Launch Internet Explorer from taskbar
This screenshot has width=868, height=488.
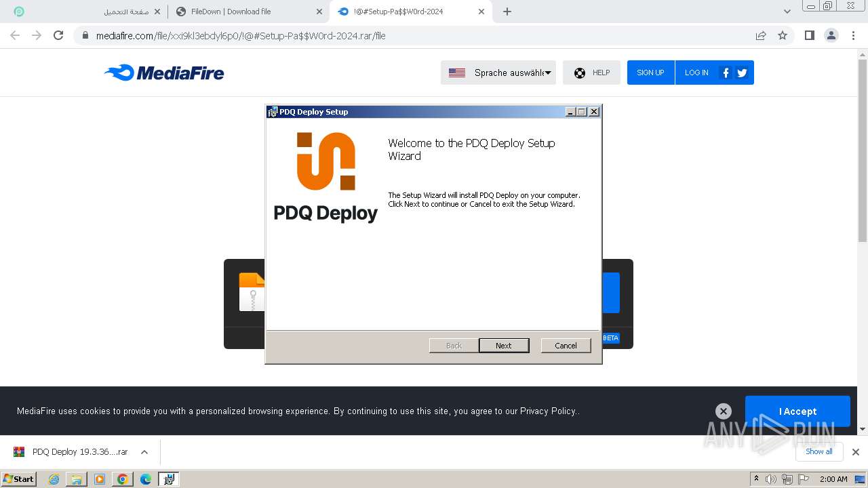click(54, 479)
